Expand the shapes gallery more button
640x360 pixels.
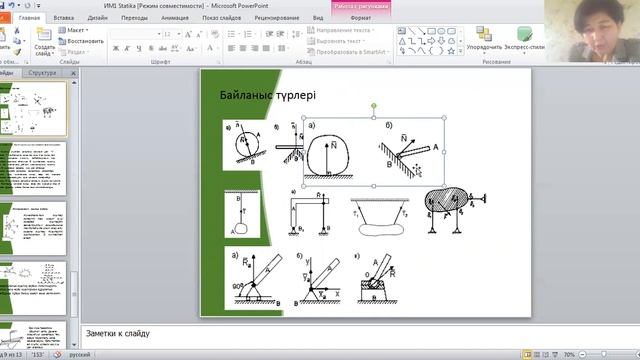[x=461, y=51]
